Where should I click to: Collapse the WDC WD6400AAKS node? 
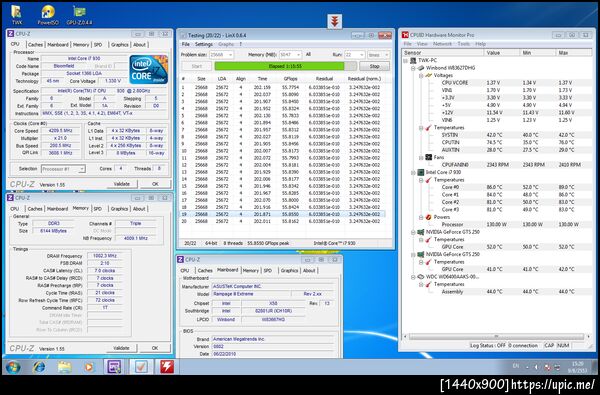tap(413, 277)
